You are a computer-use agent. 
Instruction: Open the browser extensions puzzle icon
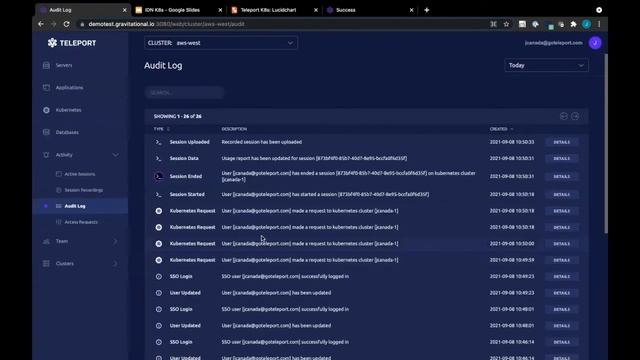(x=573, y=24)
